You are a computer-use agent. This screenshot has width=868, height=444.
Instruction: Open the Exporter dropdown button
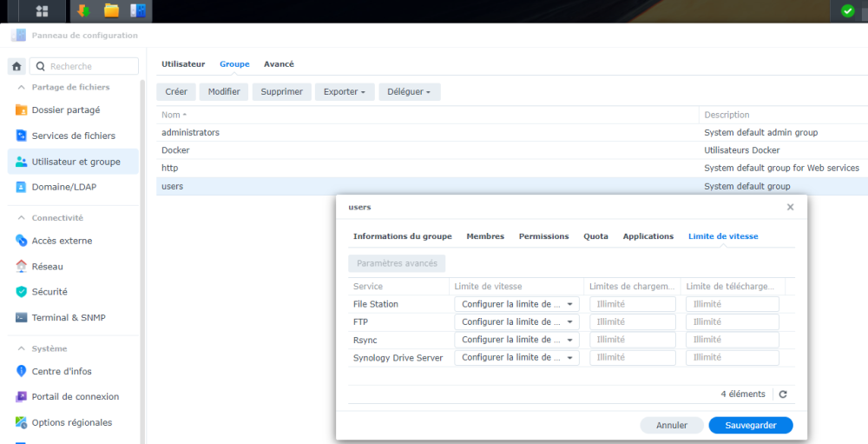tap(344, 91)
